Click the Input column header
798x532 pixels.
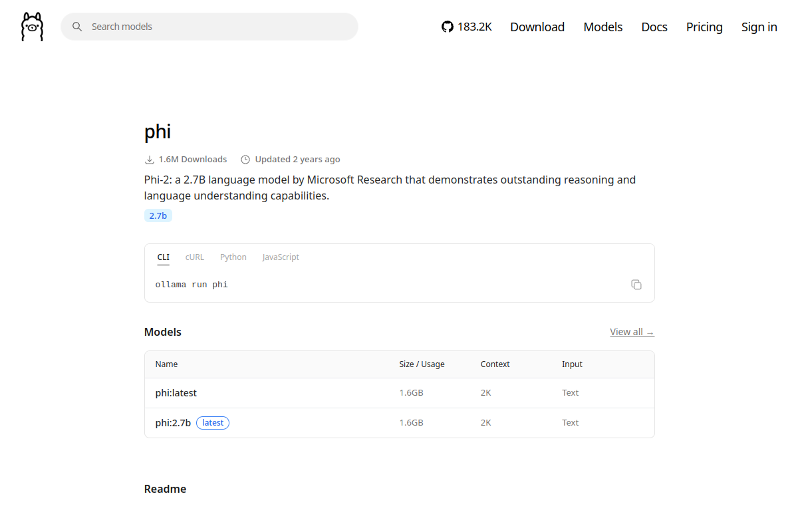(x=572, y=364)
